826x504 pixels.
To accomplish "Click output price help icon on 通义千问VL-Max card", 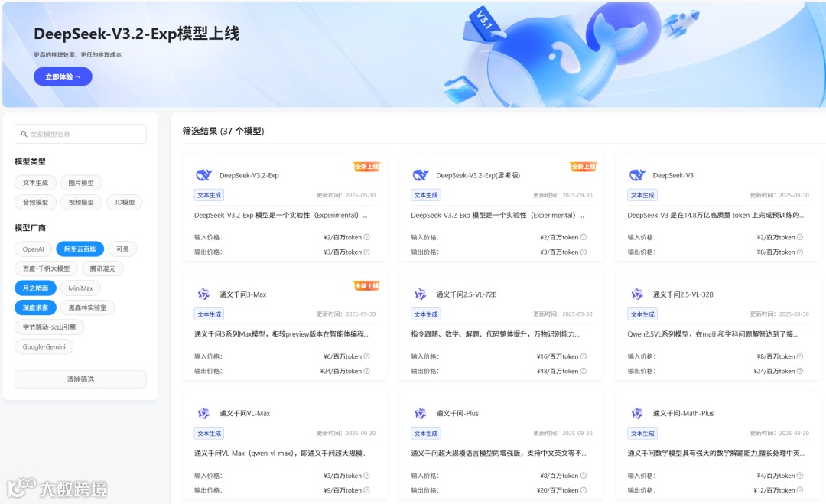I will click(x=366, y=490).
